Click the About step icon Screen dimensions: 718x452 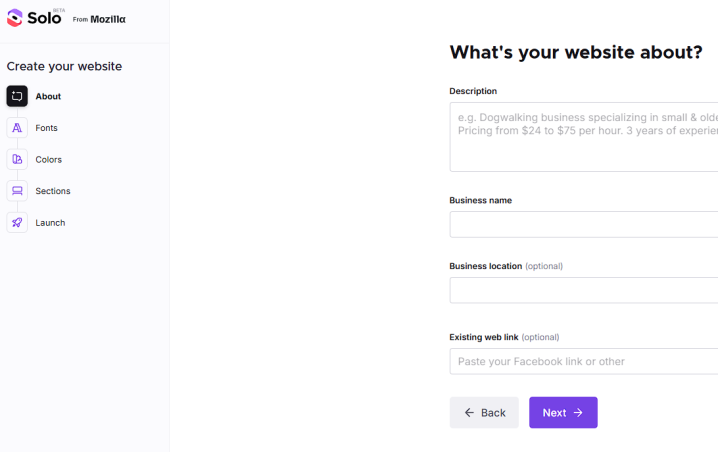(x=17, y=96)
